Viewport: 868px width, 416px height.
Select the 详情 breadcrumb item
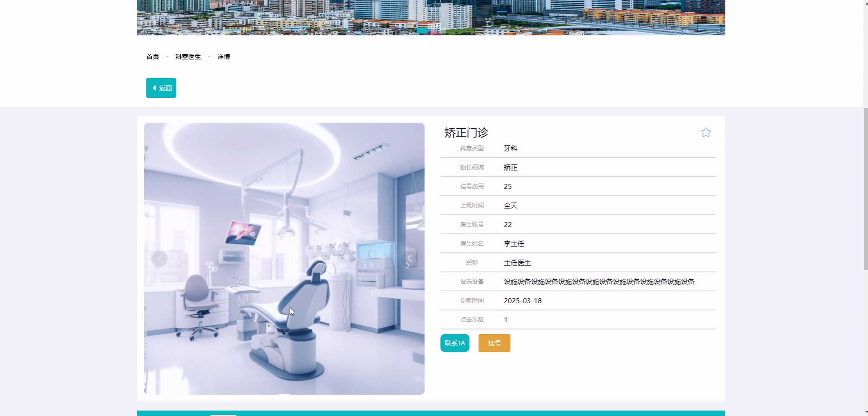(x=223, y=57)
